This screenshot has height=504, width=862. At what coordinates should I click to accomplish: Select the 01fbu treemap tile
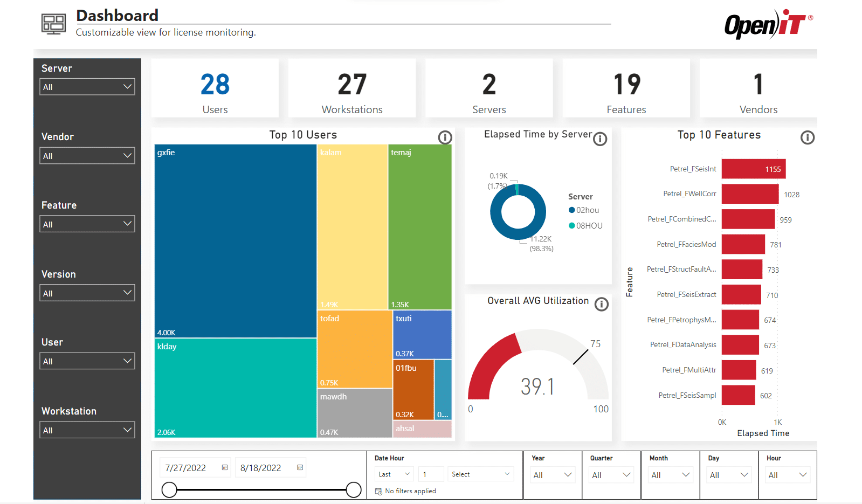tap(413, 390)
